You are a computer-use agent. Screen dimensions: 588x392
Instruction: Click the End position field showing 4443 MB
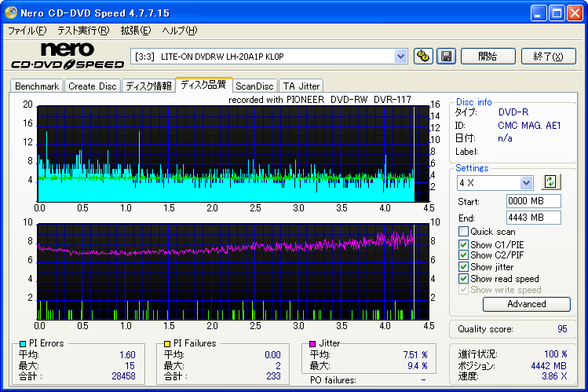pos(533,218)
